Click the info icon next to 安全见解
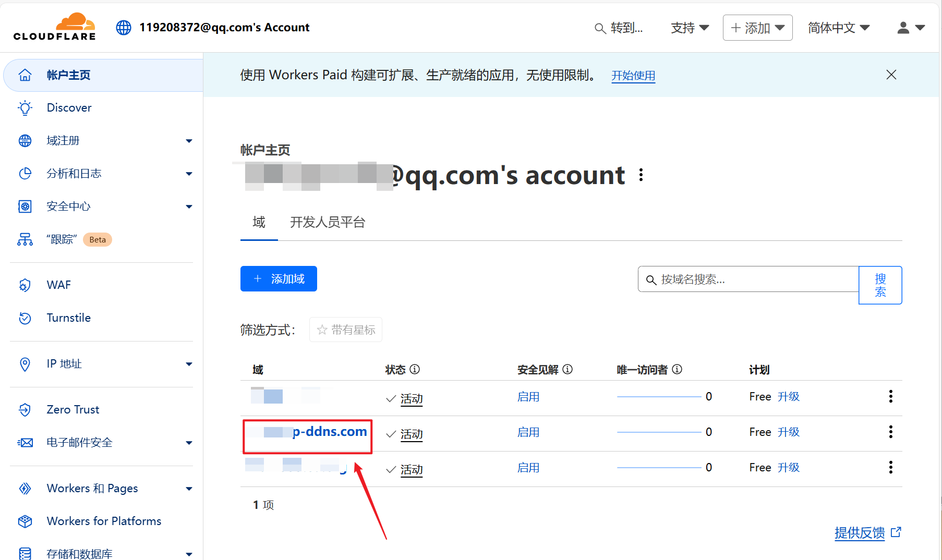942x560 pixels. click(567, 369)
